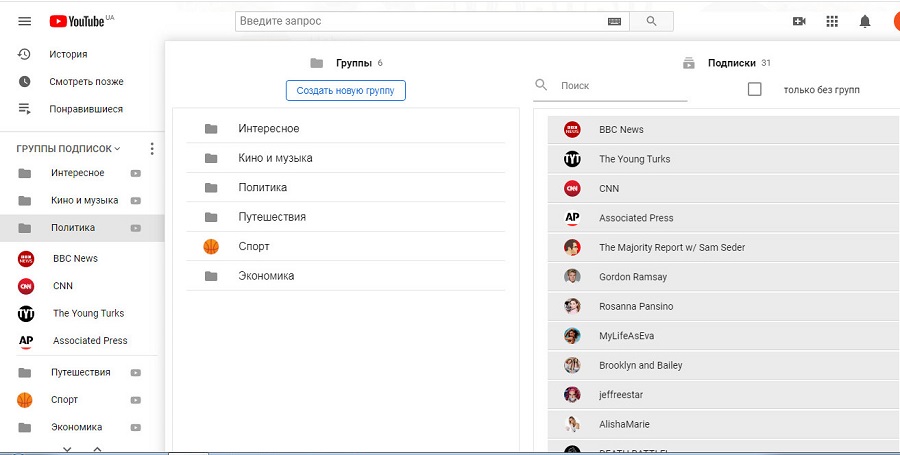900x455 pixels.
Task: Click the Gordon Ramsay avatar
Action: point(572,277)
